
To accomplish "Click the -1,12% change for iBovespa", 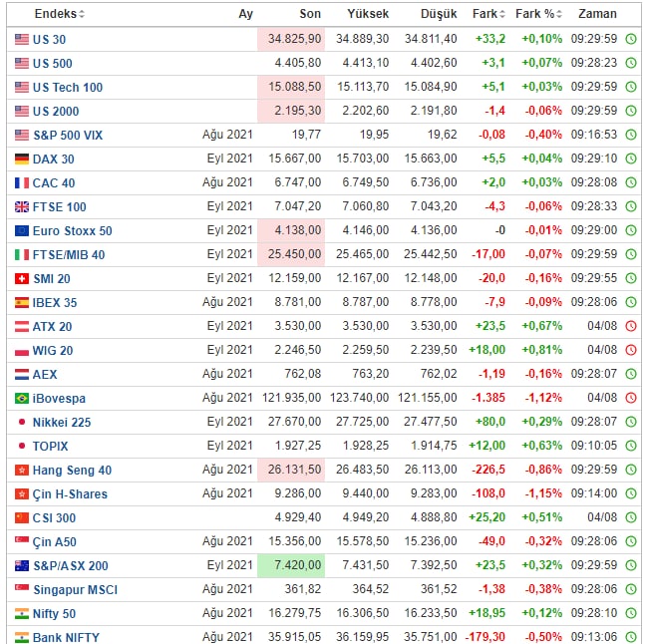I will [x=543, y=397].
